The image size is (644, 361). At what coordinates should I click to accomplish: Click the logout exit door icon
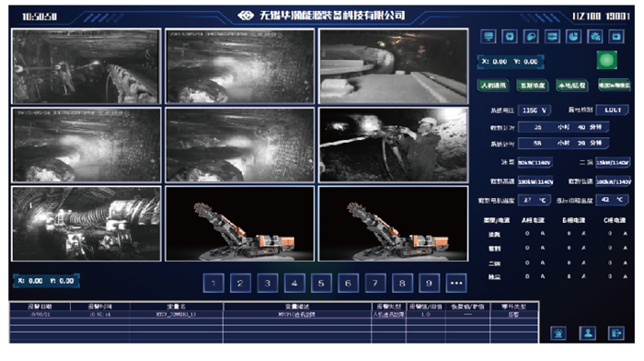[x=616, y=333]
